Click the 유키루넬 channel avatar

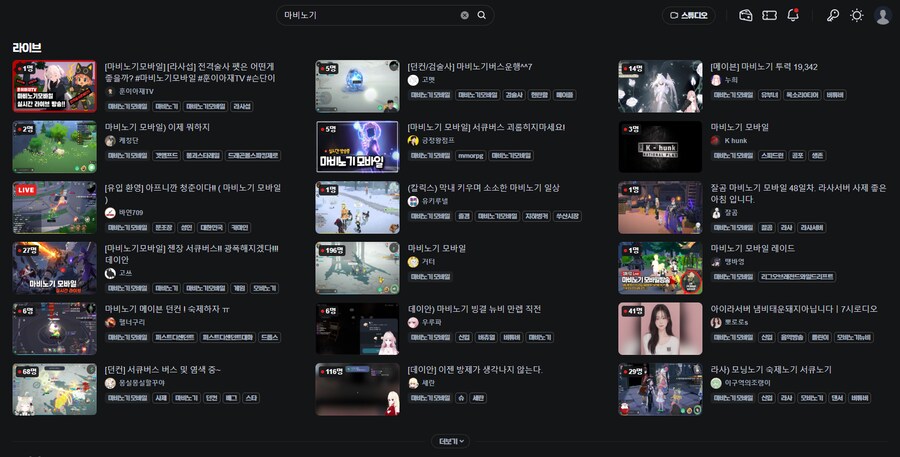coord(413,201)
